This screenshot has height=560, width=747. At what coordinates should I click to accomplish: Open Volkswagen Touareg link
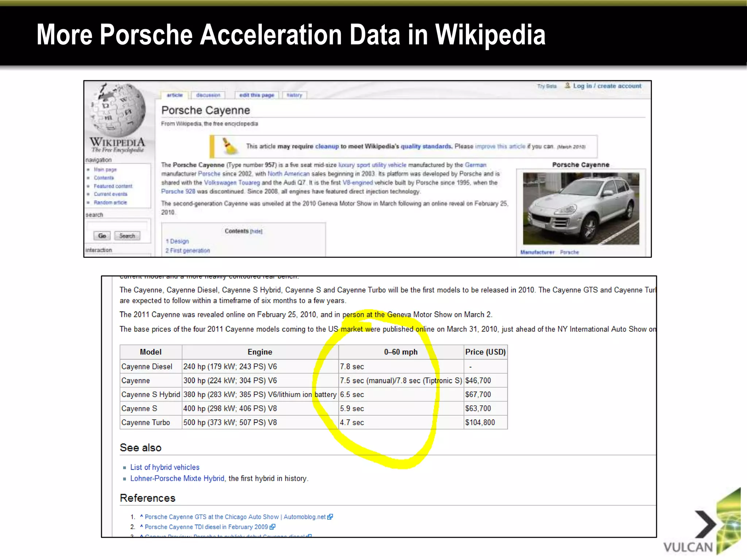[x=232, y=182]
